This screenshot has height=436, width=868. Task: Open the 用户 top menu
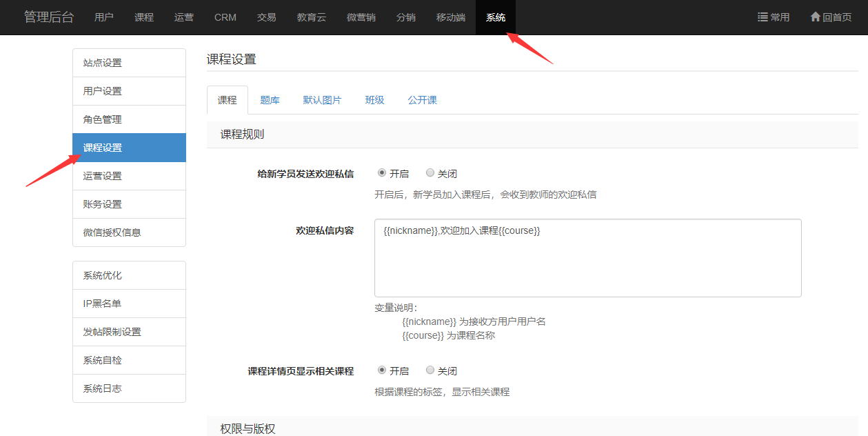(x=104, y=17)
